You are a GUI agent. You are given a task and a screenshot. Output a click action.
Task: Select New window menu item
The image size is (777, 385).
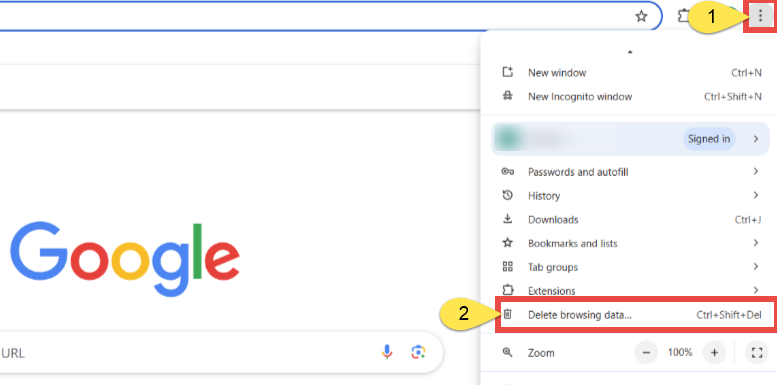[630, 73]
